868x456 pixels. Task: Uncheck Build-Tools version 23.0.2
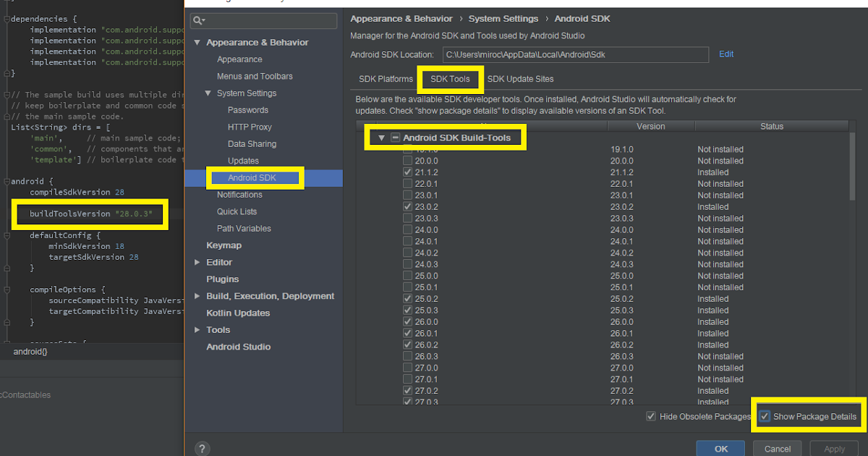[407, 206]
